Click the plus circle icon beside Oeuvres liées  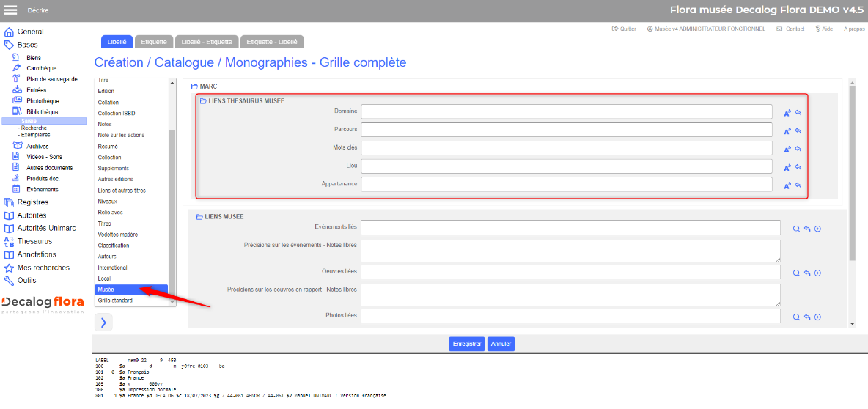click(x=817, y=273)
